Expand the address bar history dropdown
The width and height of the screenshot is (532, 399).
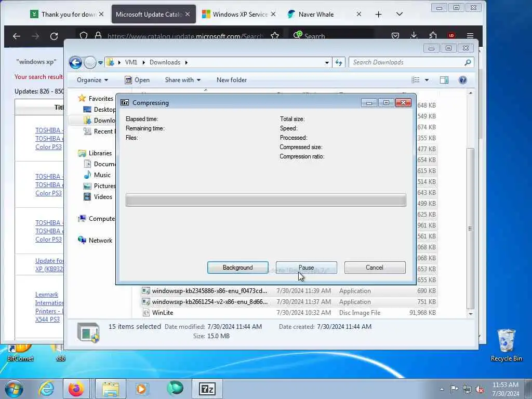point(327,62)
